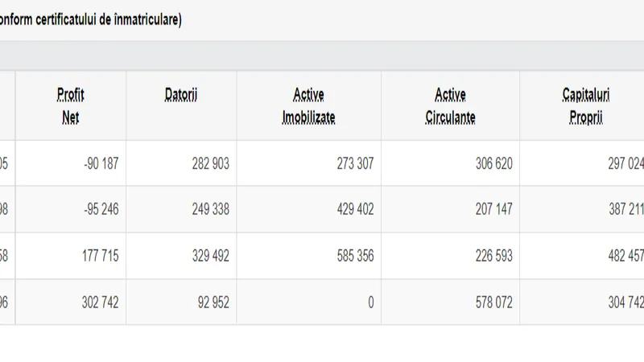Select the 578 072 Active Circulante value
Image resolution: width=644 pixels, height=362 pixels.
tap(494, 302)
